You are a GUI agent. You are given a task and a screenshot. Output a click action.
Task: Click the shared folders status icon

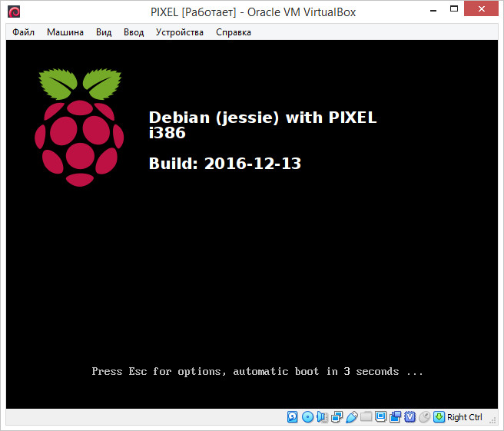366,417
